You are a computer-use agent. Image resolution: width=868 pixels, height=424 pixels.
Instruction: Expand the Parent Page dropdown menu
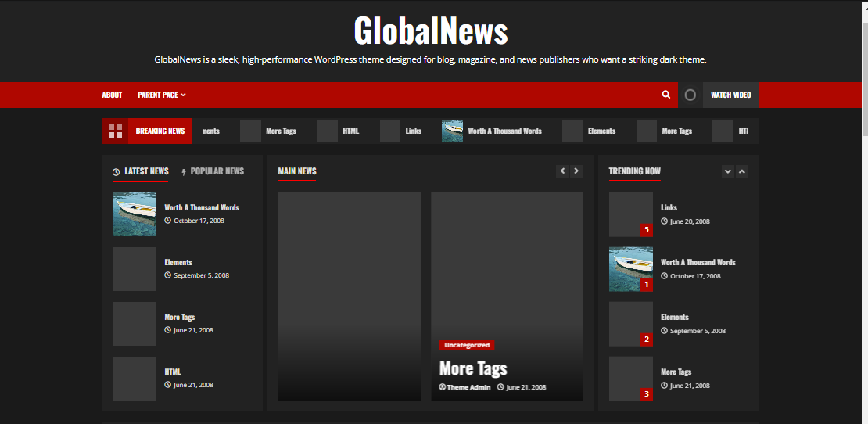[x=162, y=95]
